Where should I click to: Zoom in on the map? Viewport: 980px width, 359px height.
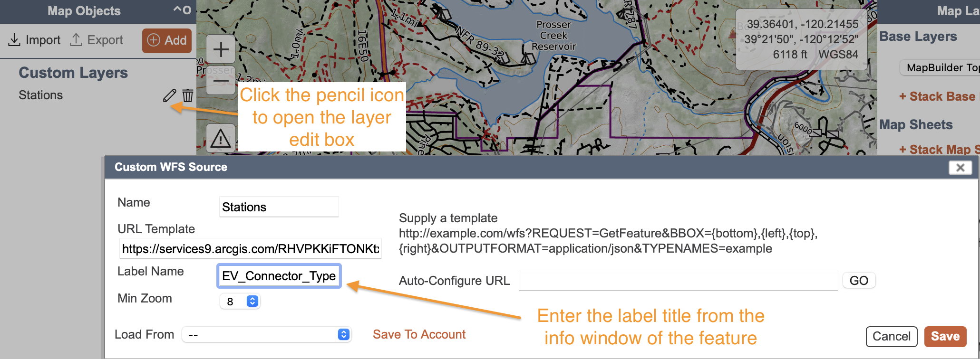click(x=221, y=49)
